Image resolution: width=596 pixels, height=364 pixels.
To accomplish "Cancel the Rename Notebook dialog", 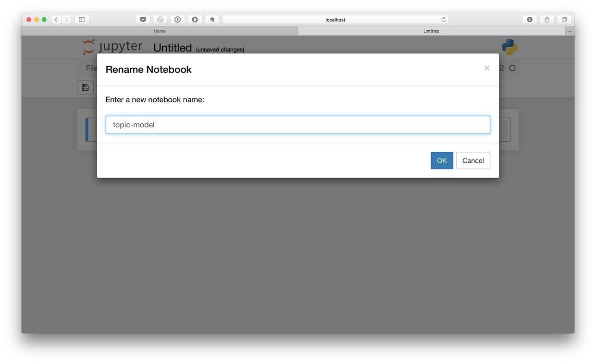I will pyautogui.click(x=473, y=160).
